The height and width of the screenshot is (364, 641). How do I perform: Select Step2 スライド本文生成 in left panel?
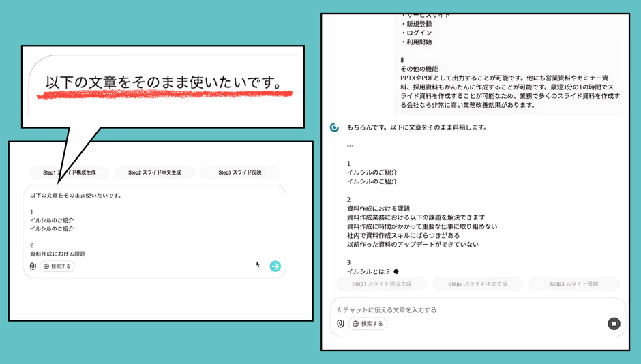pyautogui.click(x=155, y=172)
